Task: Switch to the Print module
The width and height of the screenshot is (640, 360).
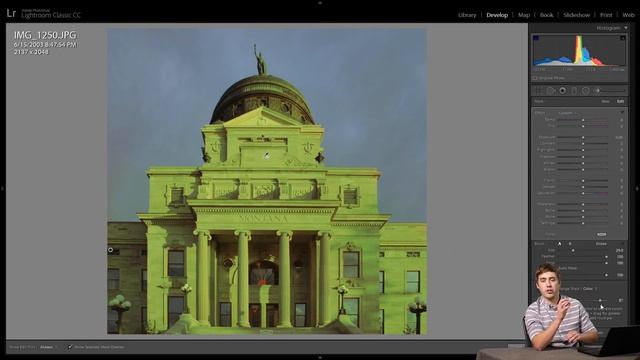Action: [x=606, y=15]
